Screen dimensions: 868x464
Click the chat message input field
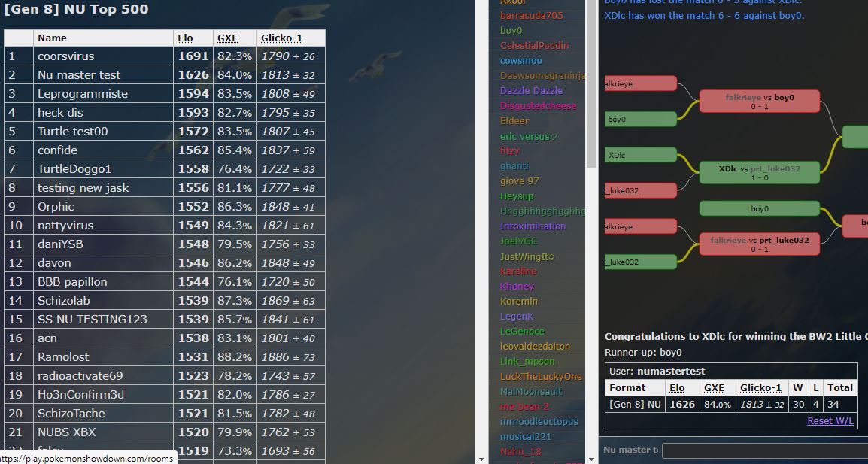(x=764, y=450)
